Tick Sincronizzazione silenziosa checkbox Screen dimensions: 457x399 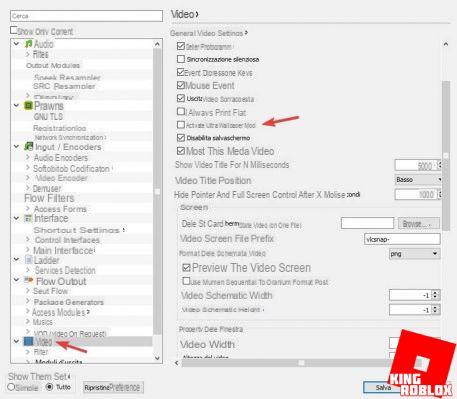click(x=181, y=59)
